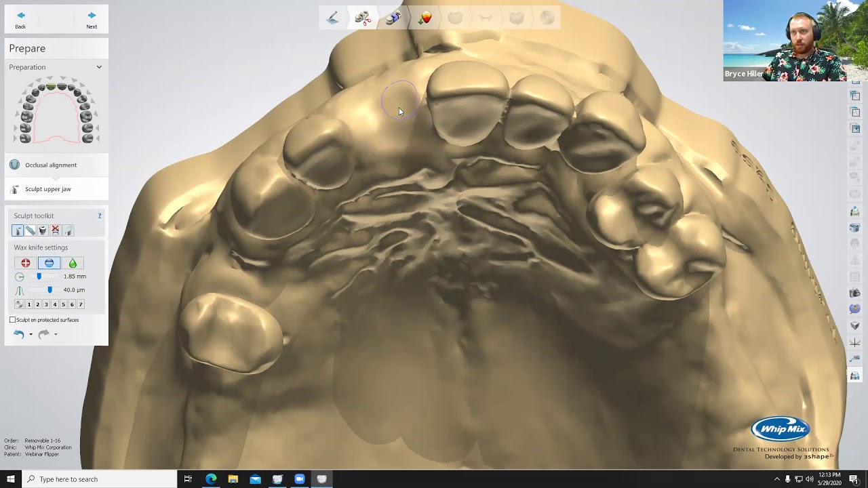Click the gray 3D cube icon in right toolbar
Screen dimensions: 868x488
[x=855, y=325]
